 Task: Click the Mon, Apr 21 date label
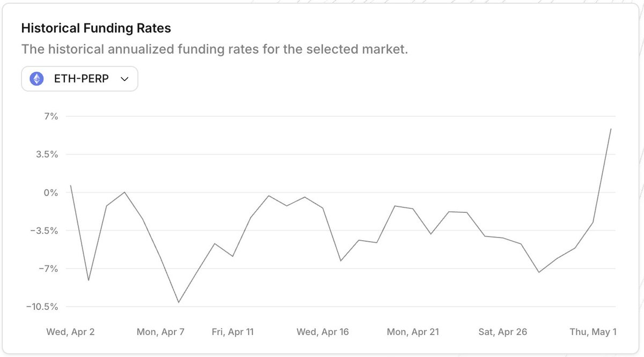pyautogui.click(x=413, y=332)
